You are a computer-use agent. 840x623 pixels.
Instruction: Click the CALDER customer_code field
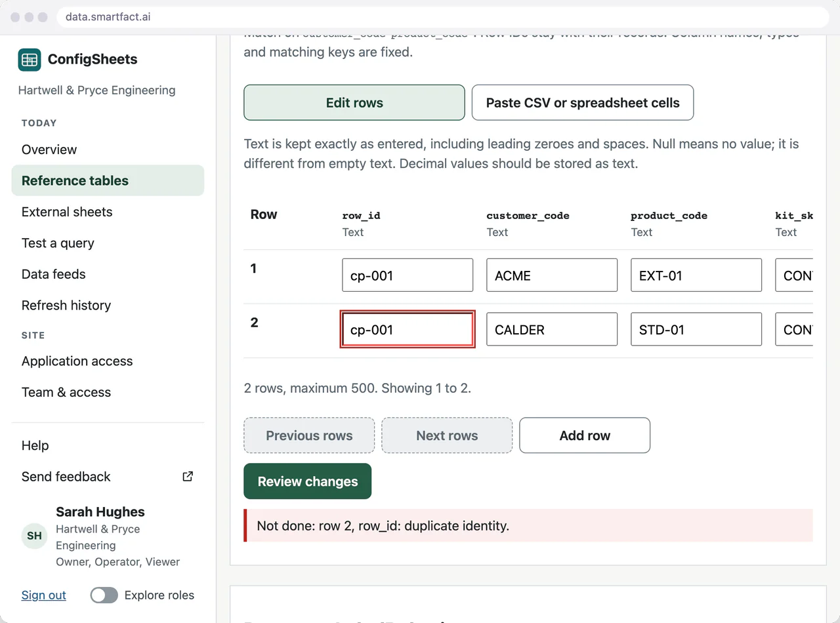tap(552, 329)
